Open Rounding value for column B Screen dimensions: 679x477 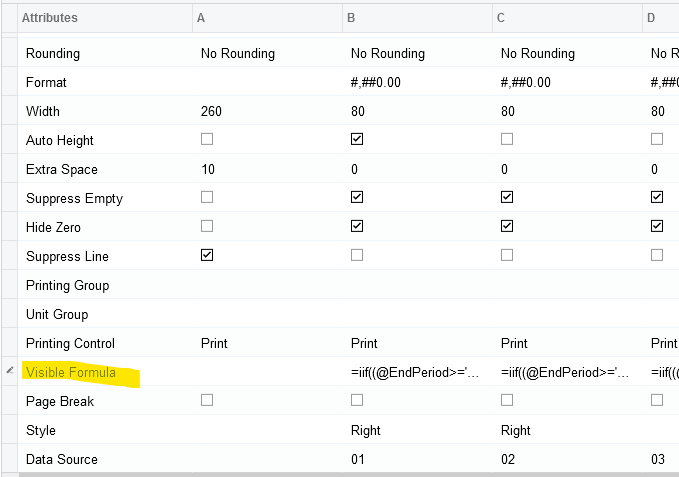tap(417, 53)
